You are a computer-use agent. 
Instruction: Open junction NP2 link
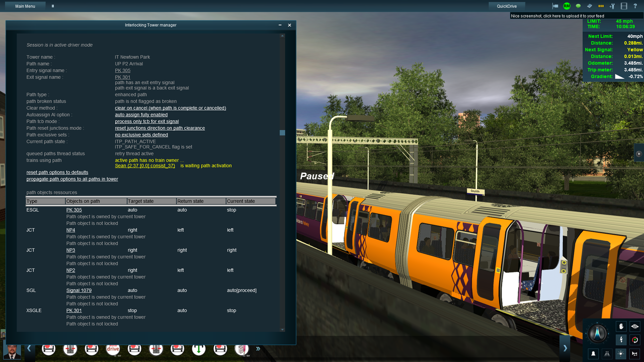pos(71,270)
